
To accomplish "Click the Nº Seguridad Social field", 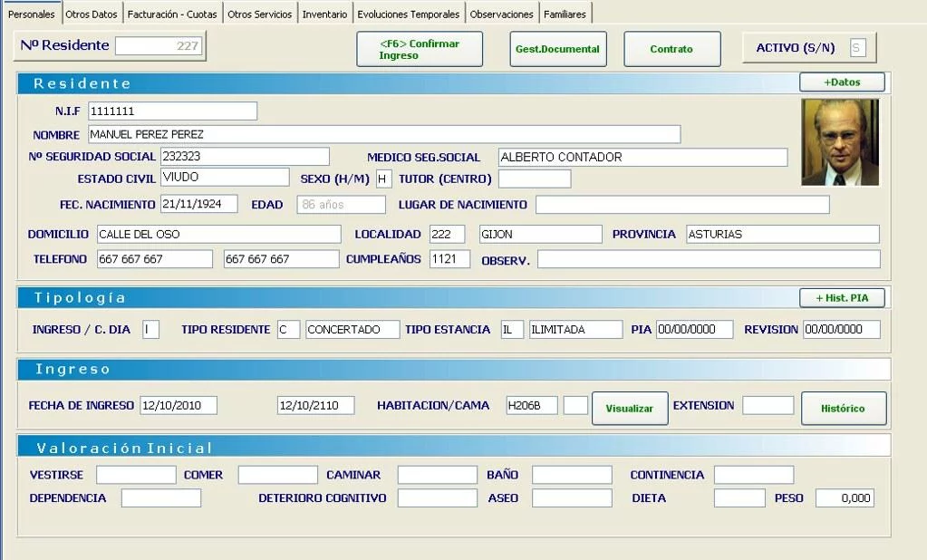I will [x=245, y=156].
